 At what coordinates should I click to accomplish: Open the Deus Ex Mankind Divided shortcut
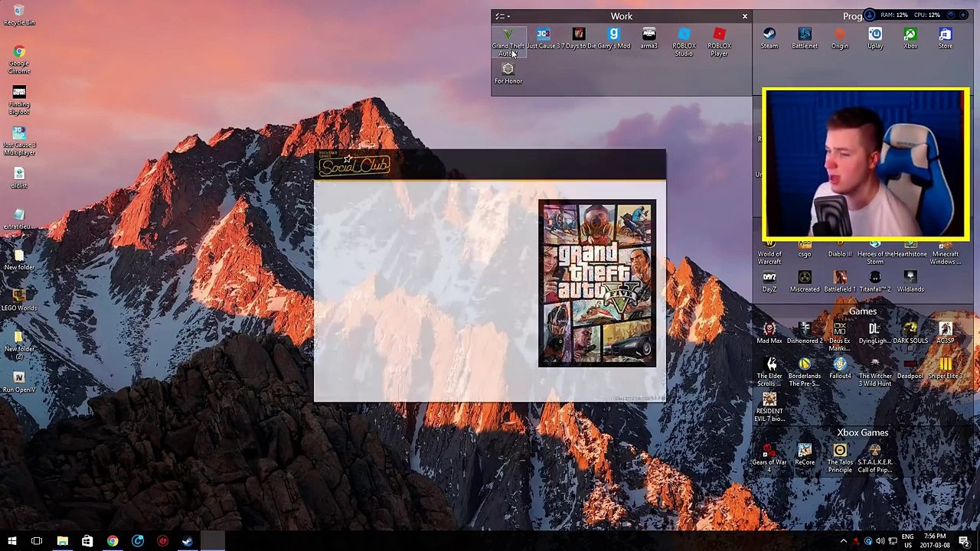pos(840,337)
